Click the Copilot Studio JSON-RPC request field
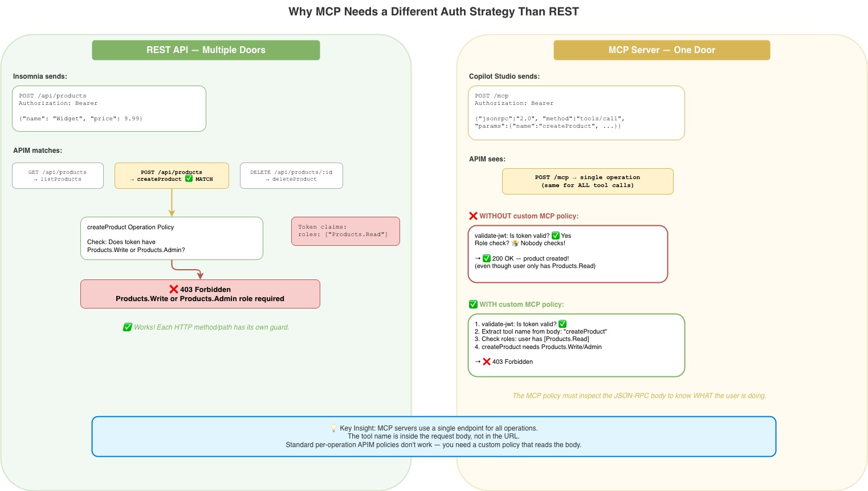The width and height of the screenshot is (868, 491). pyautogui.click(x=576, y=112)
